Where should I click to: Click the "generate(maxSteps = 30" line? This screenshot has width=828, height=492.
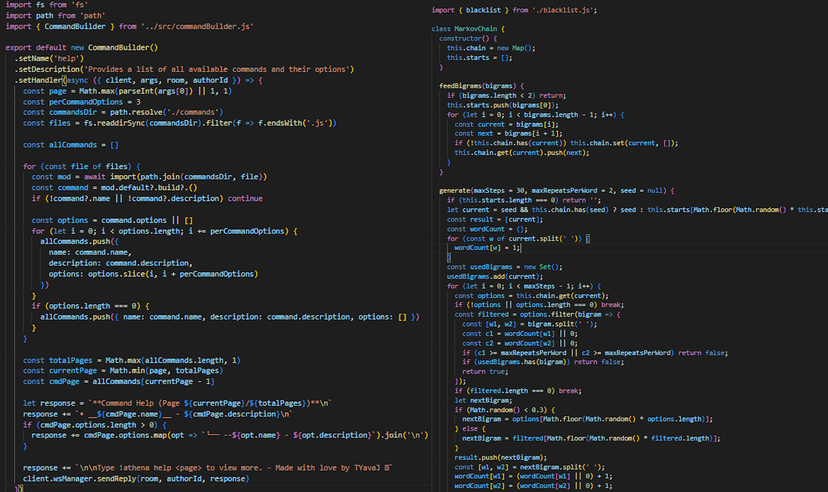pos(557,191)
